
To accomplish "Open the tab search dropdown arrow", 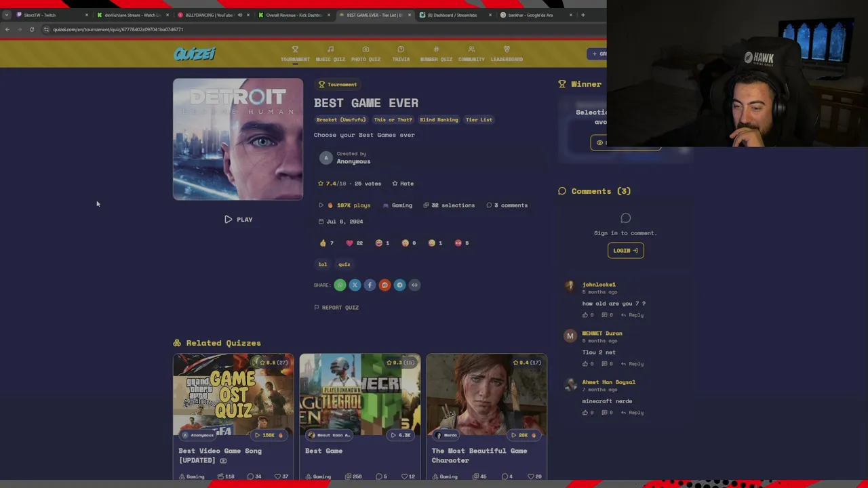I will click(6, 15).
